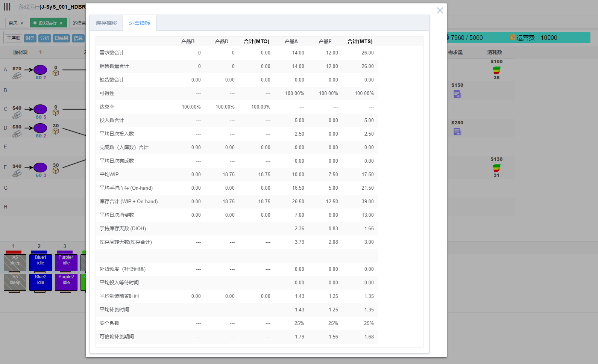Select the purple process node in row C
The width and height of the screenshot is (598, 364).
[x=40, y=109]
